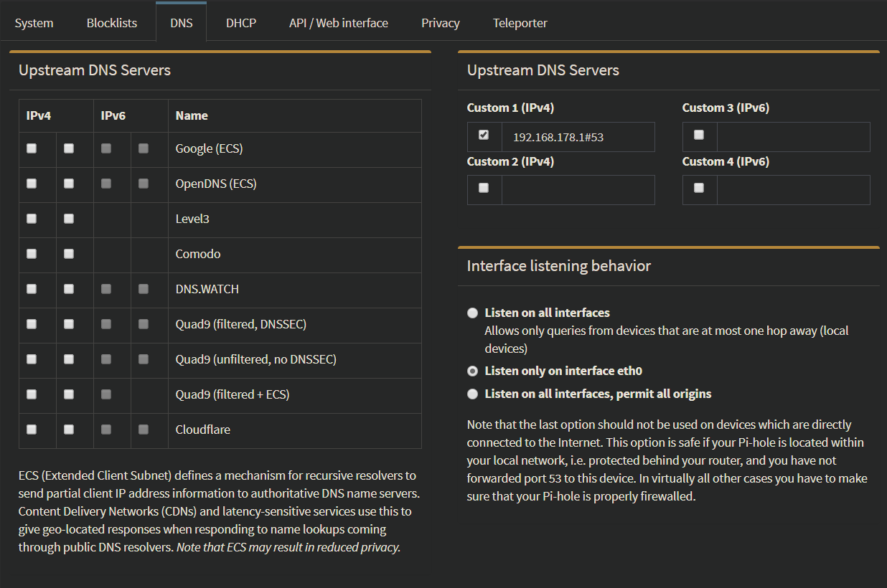Open the Blocklists tab
The image size is (887, 588).
click(112, 23)
